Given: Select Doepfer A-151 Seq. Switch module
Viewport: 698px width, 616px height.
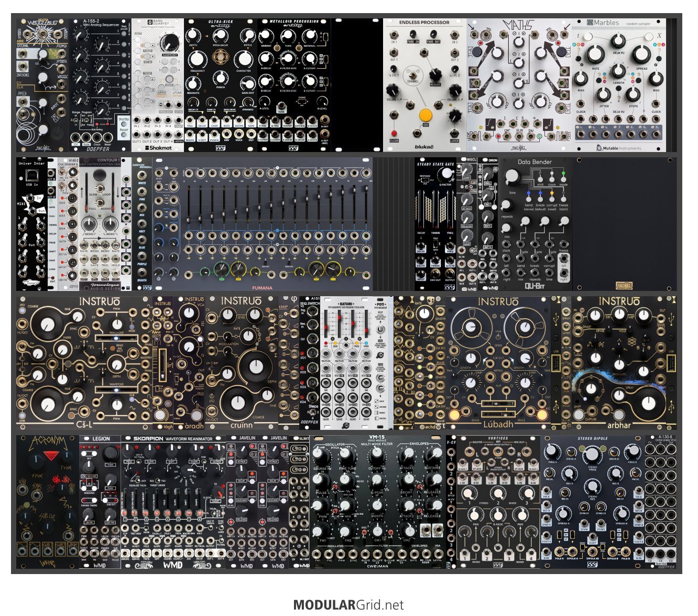Looking at the screenshot, I should [x=310, y=363].
